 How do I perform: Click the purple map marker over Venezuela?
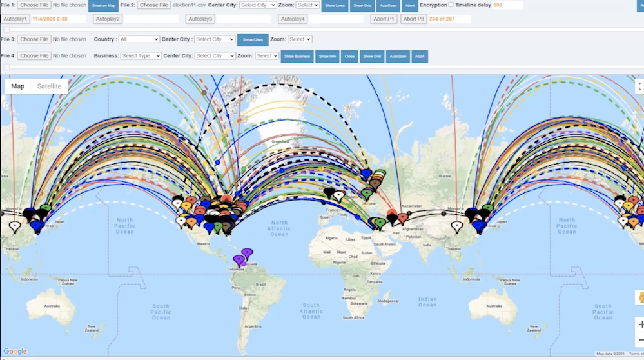click(x=247, y=253)
